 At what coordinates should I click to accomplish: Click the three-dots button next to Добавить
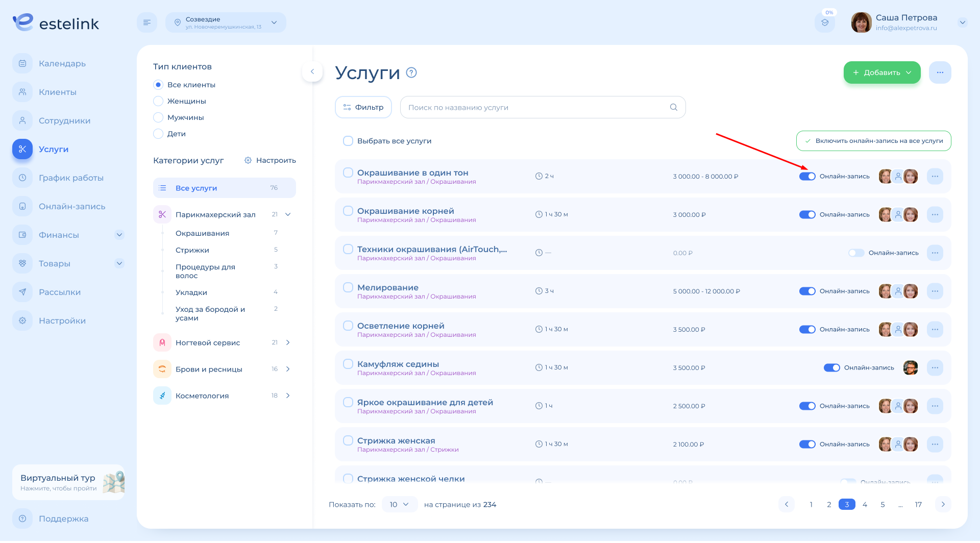coord(940,72)
